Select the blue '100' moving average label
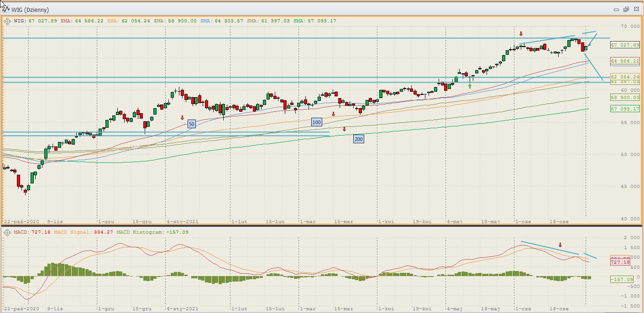Screen dimensions: 644x313 coord(316,122)
